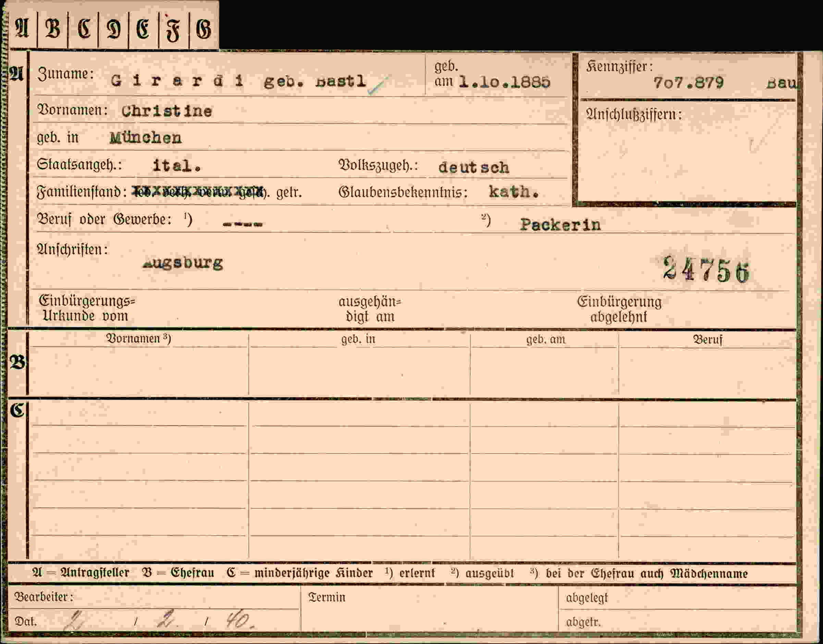Click the 'Zuname:' field label
823x644 pixels.
(x=66, y=74)
